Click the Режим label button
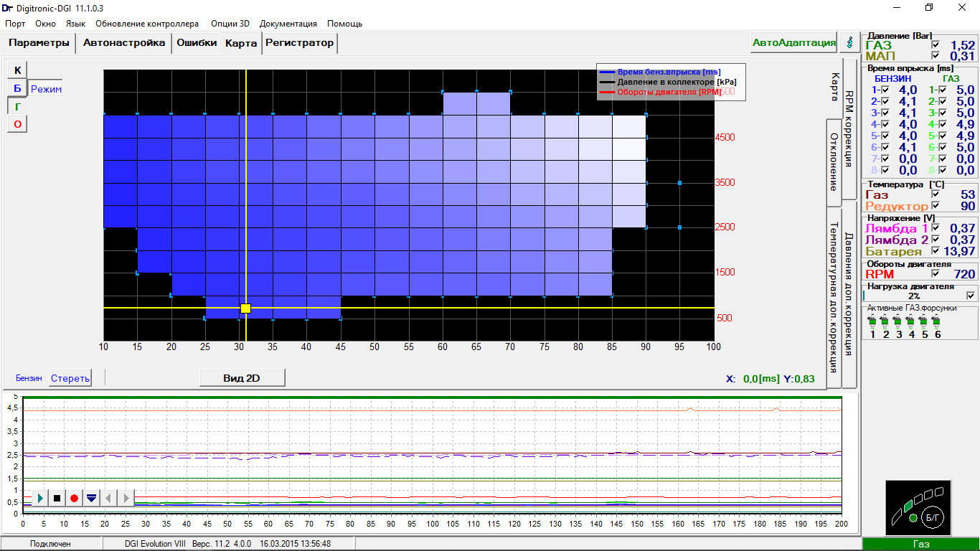980x551 pixels. (x=46, y=89)
